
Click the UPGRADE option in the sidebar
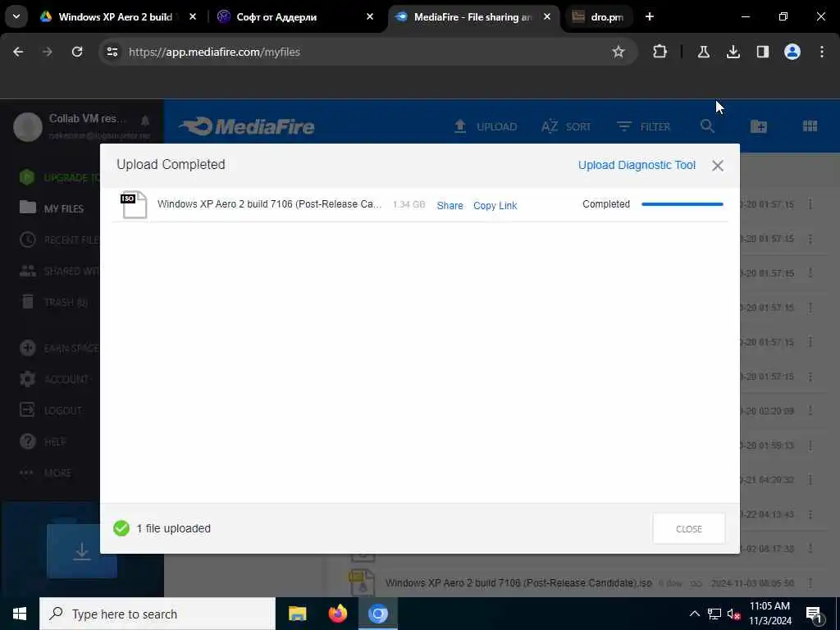[x=59, y=177]
